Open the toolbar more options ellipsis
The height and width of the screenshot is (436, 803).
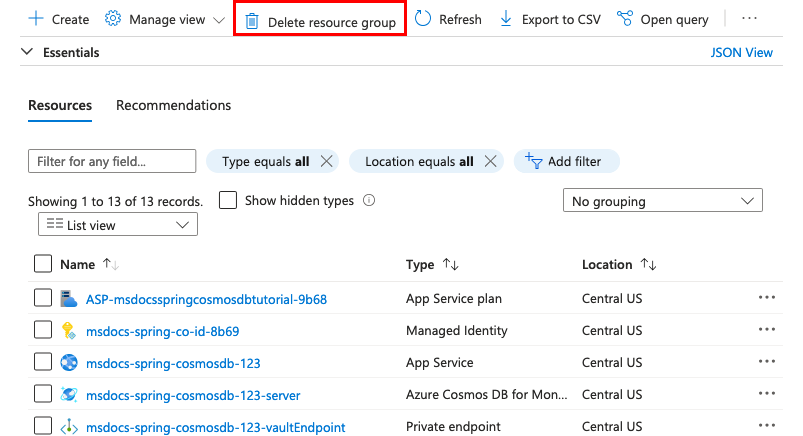[x=749, y=18]
